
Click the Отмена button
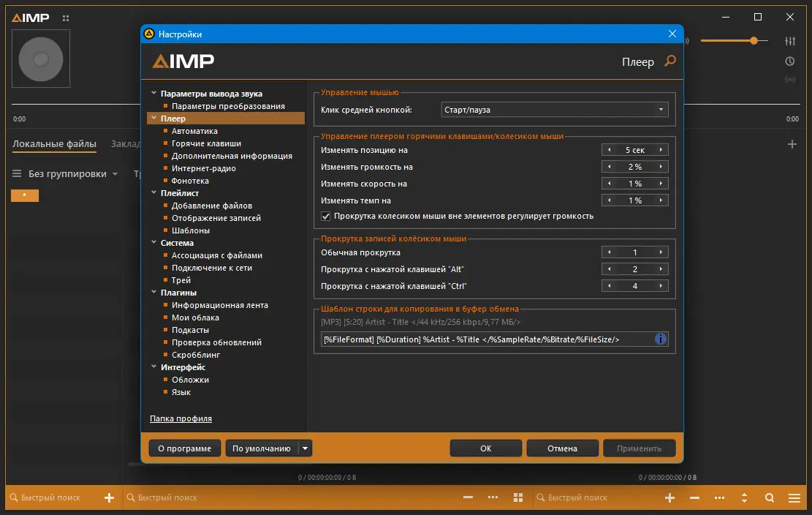tap(562, 448)
